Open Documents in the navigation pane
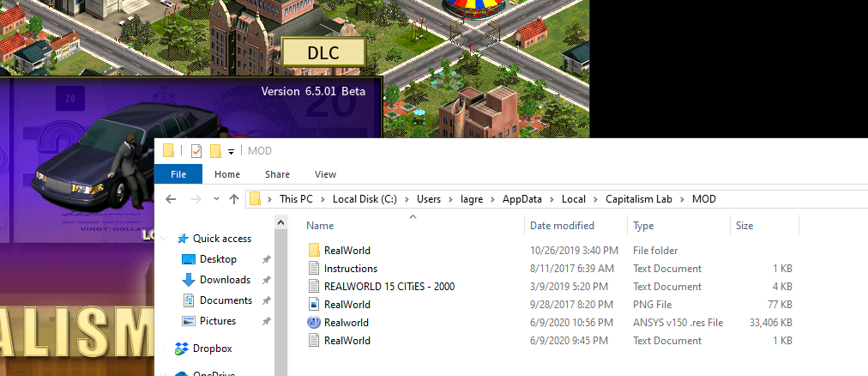Screen dimensions: 868x376 [x=226, y=300]
